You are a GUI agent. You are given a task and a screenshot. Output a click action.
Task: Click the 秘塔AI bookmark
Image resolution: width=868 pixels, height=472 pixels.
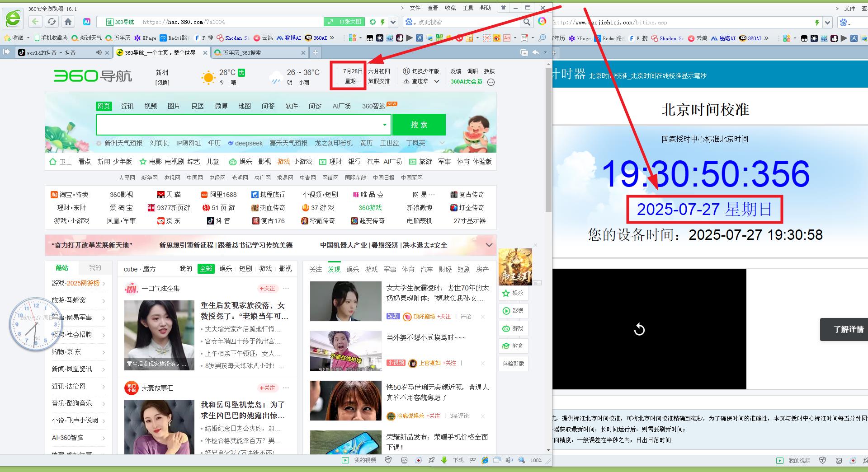tap(288, 38)
